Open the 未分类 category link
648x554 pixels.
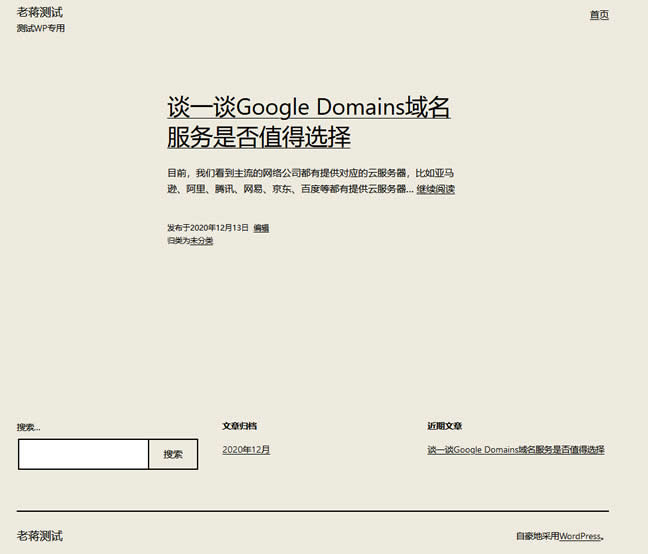[x=201, y=240]
